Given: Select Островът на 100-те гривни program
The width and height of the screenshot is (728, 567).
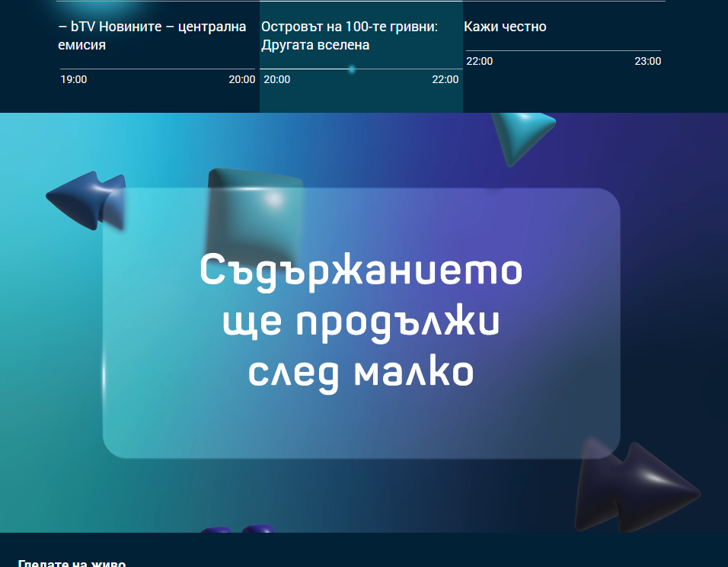Looking at the screenshot, I should (x=351, y=36).
